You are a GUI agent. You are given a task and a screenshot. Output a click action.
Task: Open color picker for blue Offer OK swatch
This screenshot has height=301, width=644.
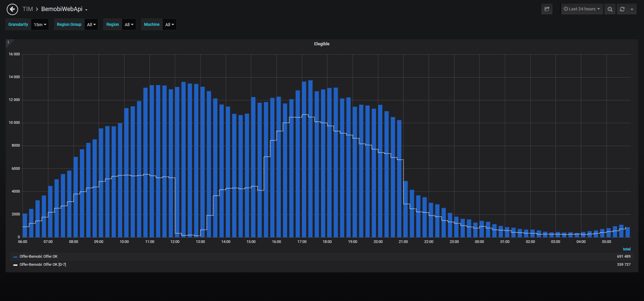15,257
